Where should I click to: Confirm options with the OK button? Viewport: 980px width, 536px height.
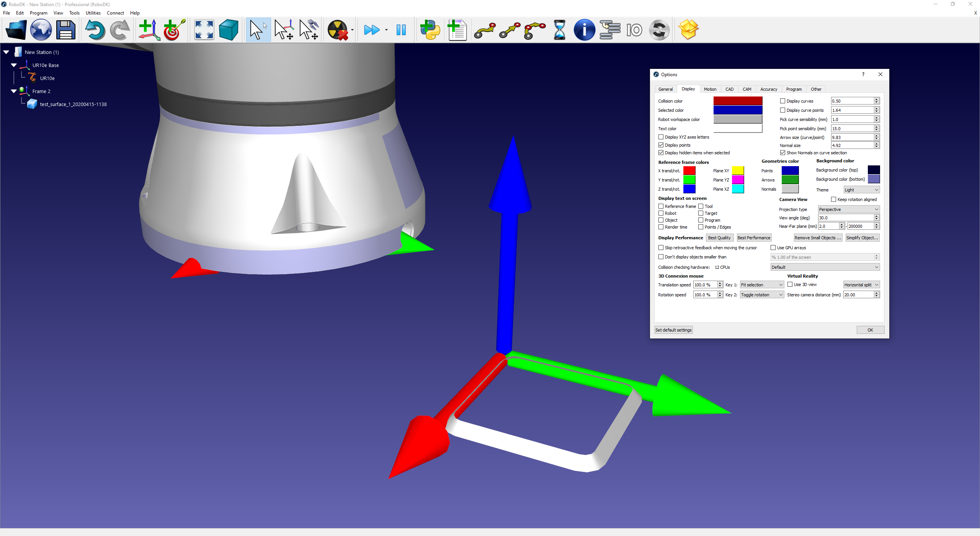(870, 330)
